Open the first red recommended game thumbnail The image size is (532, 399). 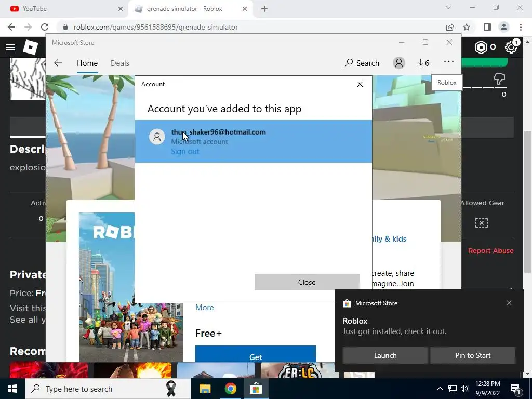tap(49, 370)
